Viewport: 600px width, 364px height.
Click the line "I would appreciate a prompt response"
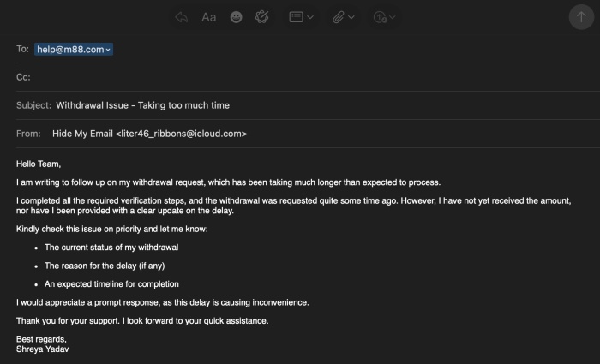162,302
